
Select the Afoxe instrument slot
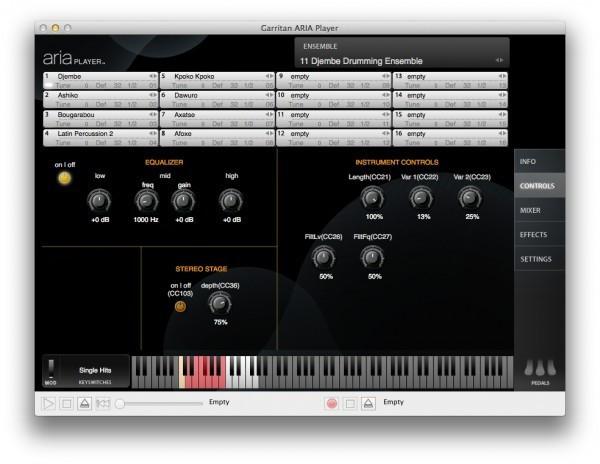coord(217,138)
